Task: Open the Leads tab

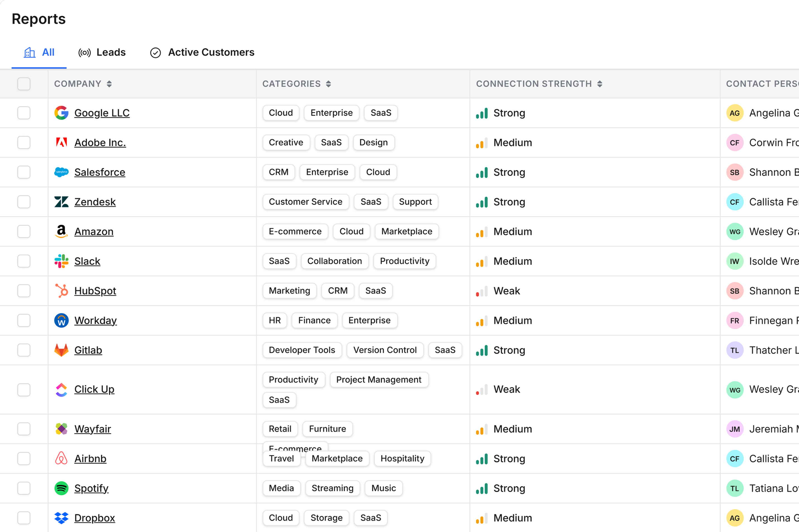Action: [x=102, y=52]
